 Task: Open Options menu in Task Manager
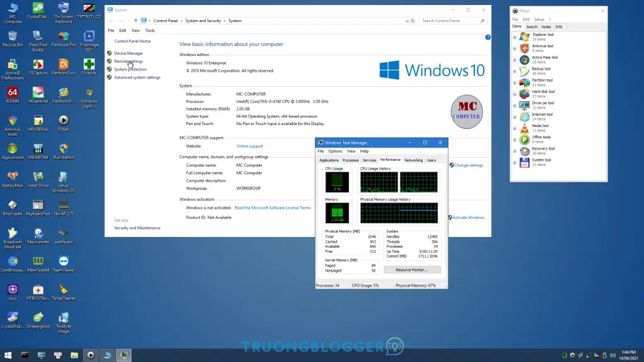pos(335,151)
